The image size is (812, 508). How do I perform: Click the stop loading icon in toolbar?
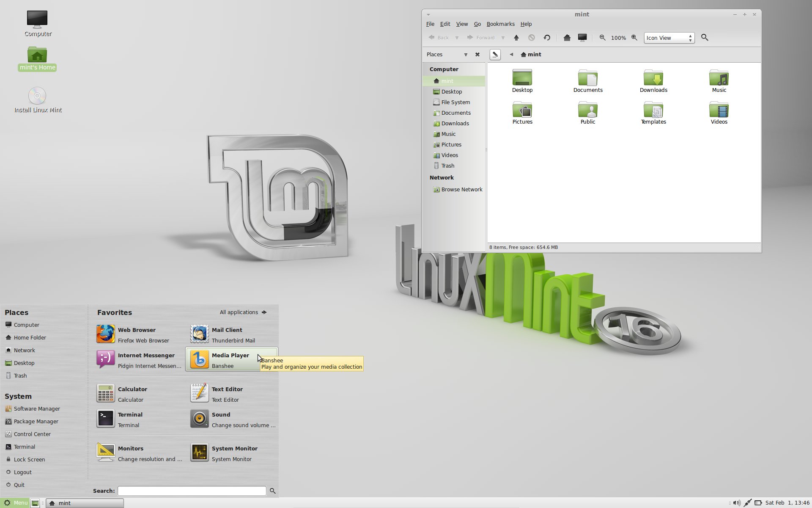click(532, 38)
